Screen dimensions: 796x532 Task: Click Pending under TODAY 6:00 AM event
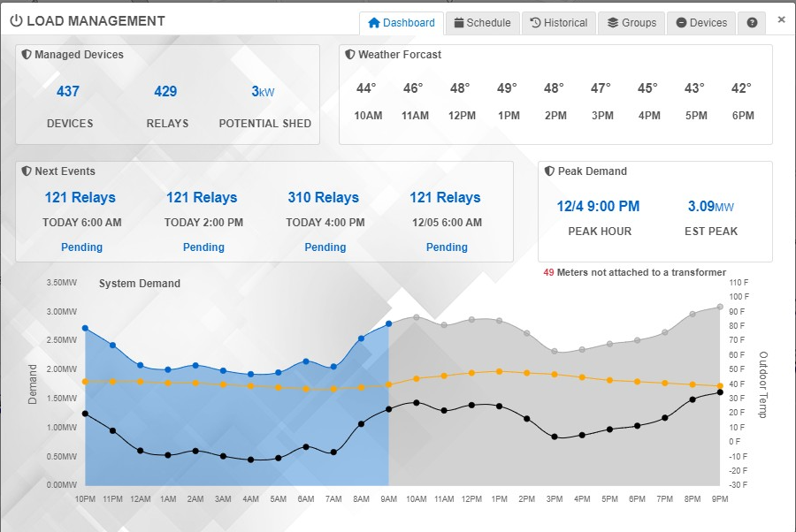[x=81, y=247]
